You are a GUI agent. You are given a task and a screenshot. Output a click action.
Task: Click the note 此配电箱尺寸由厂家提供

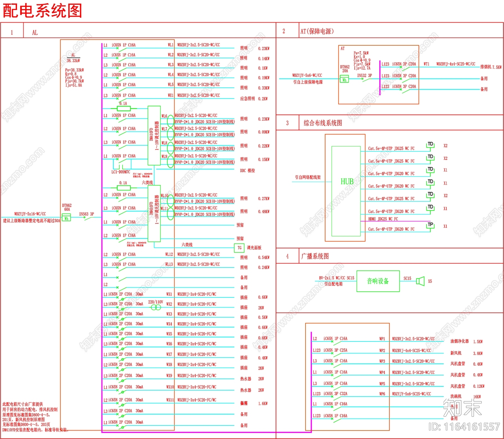pos(23,404)
